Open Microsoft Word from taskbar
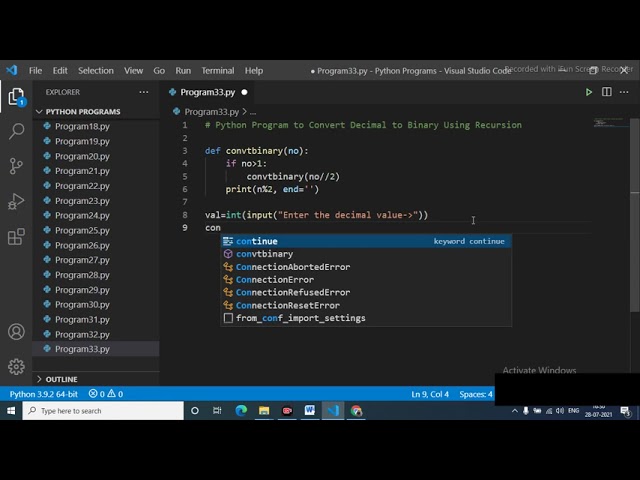Image resolution: width=640 pixels, height=480 pixels. point(310,411)
